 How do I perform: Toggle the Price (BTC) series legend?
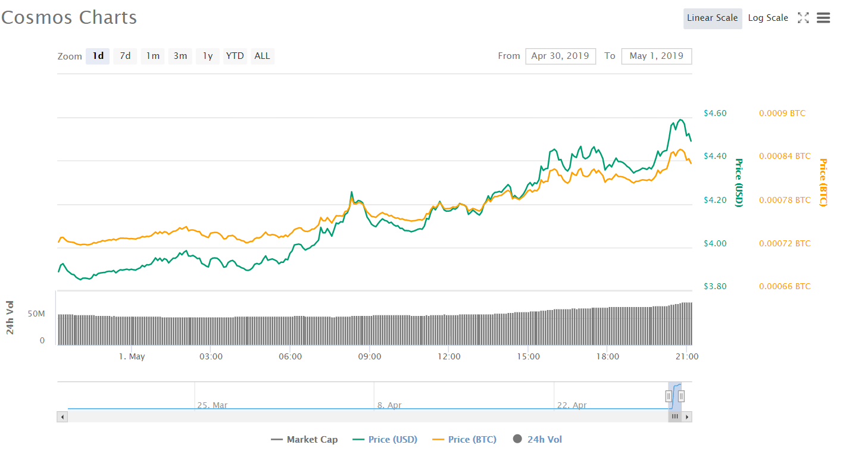[464, 440]
